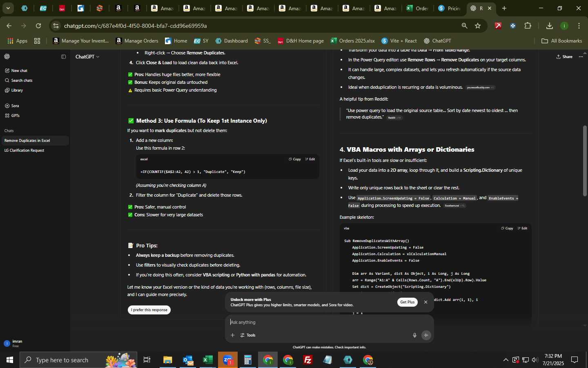Click the Get Plus button

pos(408,302)
